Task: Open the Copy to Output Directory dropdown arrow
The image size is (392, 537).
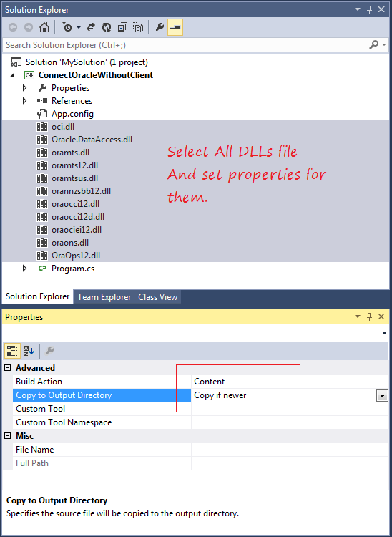Action: (382, 396)
